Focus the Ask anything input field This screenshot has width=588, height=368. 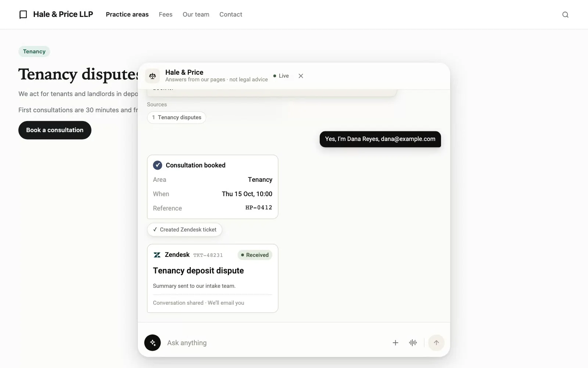(276, 343)
